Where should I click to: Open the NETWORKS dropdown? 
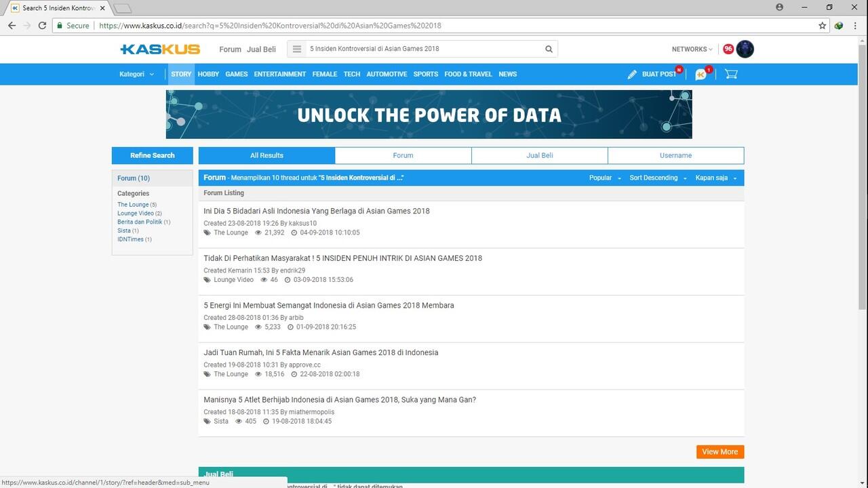692,49
